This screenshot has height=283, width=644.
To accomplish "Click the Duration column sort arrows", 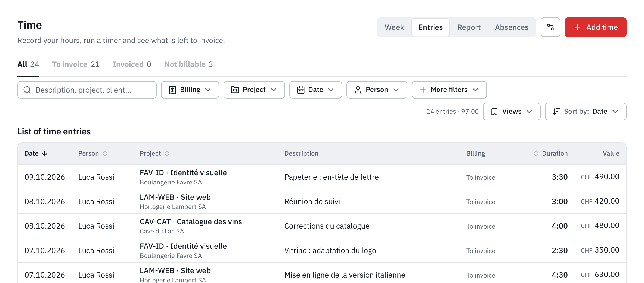I will [x=536, y=153].
